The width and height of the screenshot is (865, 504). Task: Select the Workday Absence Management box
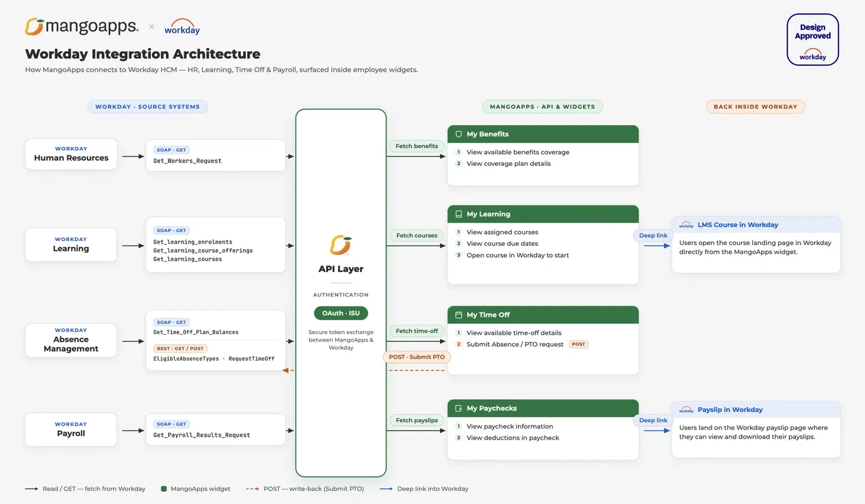[x=71, y=340]
